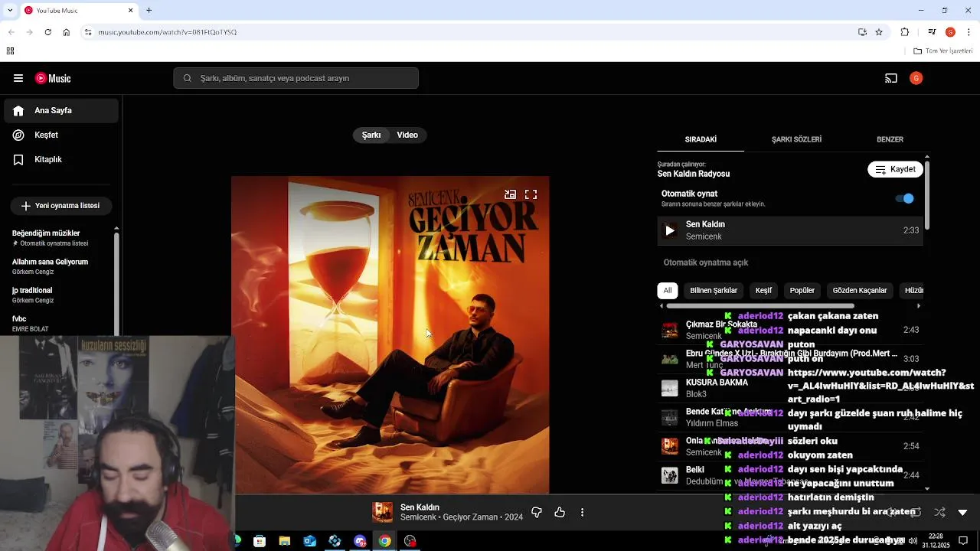The image size is (980, 551).
Task: Go to Kitaplık
Action: click(61, 159)
